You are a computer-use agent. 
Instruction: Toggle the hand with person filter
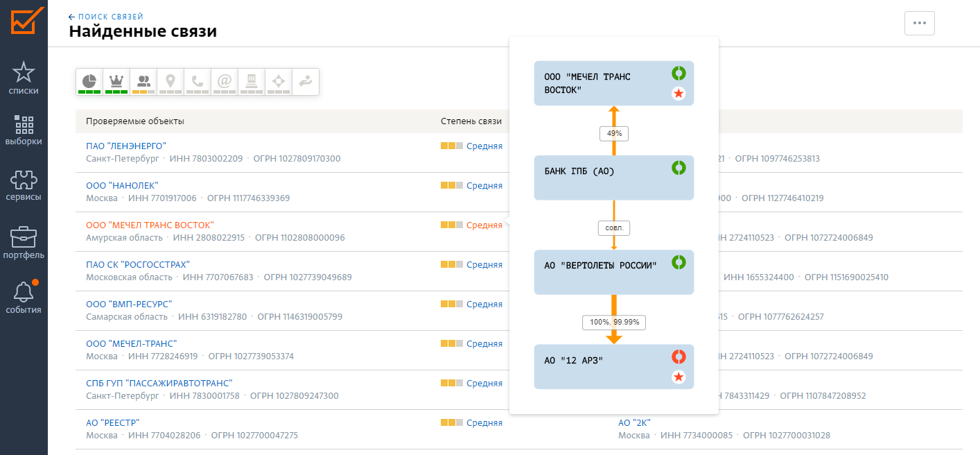coord(306,82)
